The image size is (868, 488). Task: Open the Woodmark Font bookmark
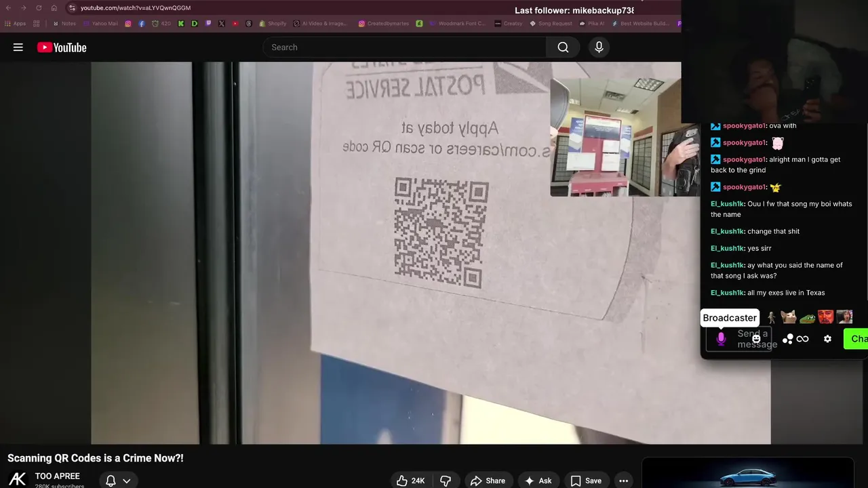(x=458, y=24)
